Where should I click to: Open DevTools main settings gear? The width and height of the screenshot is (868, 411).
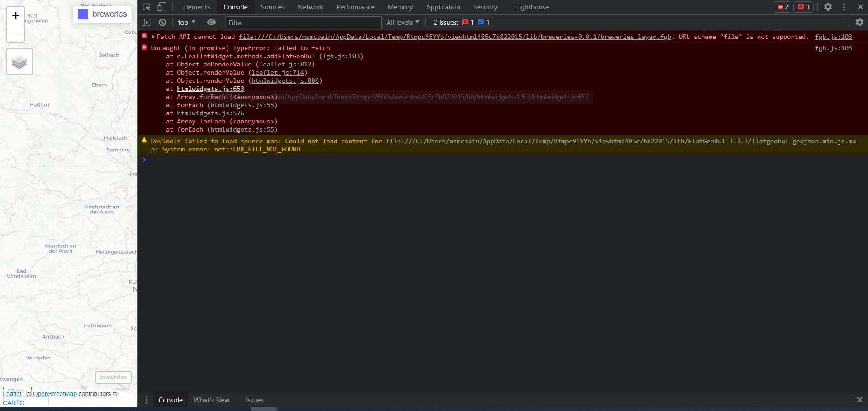click(828, 7)
